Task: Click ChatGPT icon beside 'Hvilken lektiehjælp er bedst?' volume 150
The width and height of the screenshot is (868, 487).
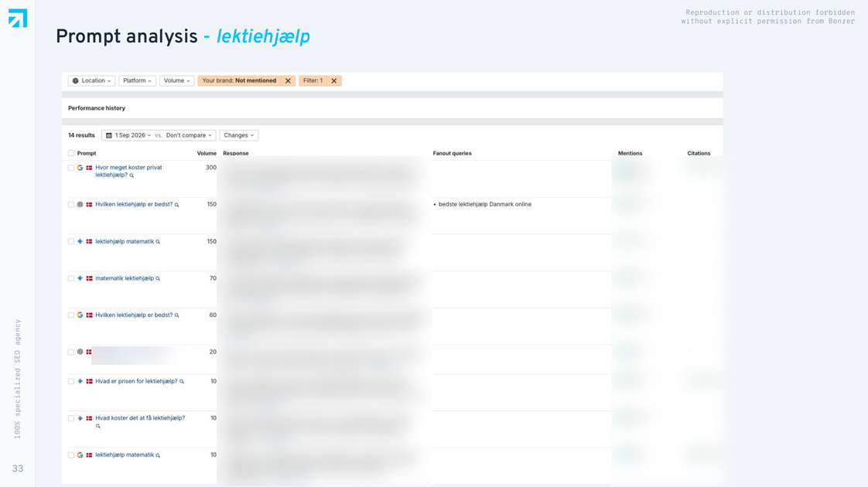Action: click(80, 204)
